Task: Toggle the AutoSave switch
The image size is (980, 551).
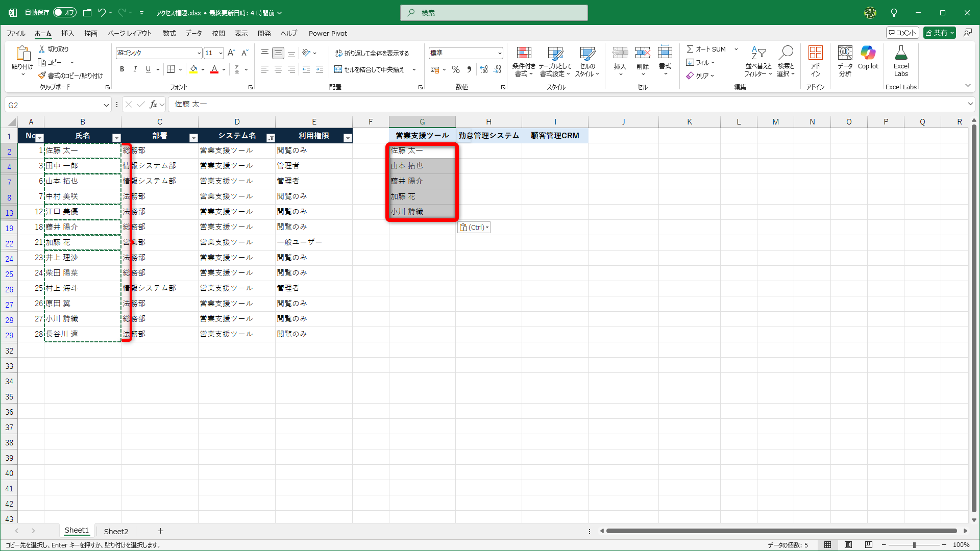Action: [64, 12]
